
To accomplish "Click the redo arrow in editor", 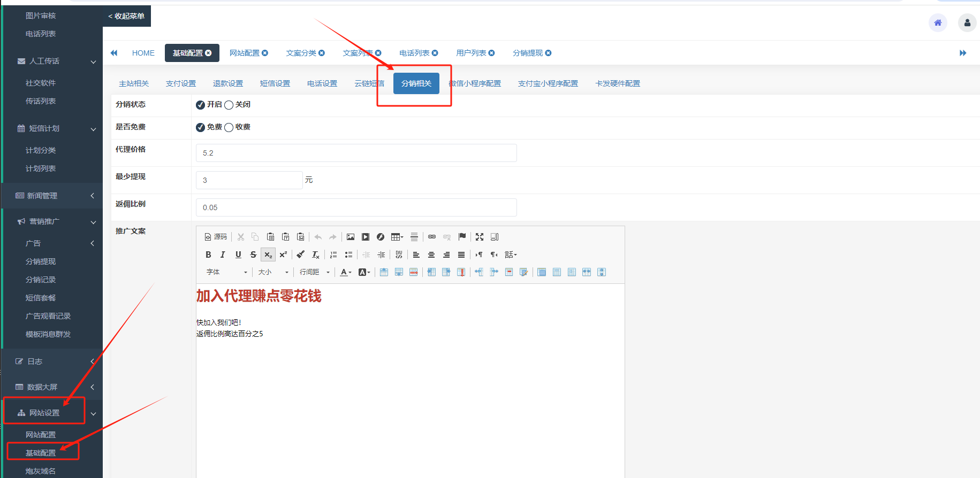I will pyautogui.click(x=333, y=237).
